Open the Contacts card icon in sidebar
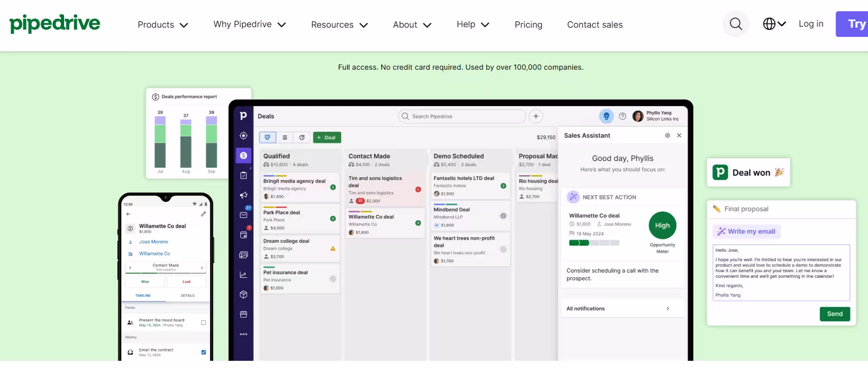868x369 pixels. tap(243, 255)
